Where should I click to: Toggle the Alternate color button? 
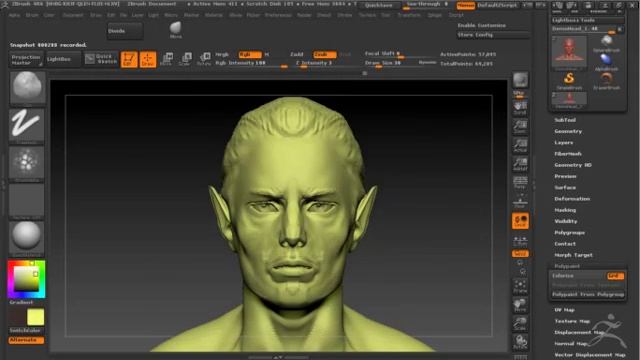[26, 340]
